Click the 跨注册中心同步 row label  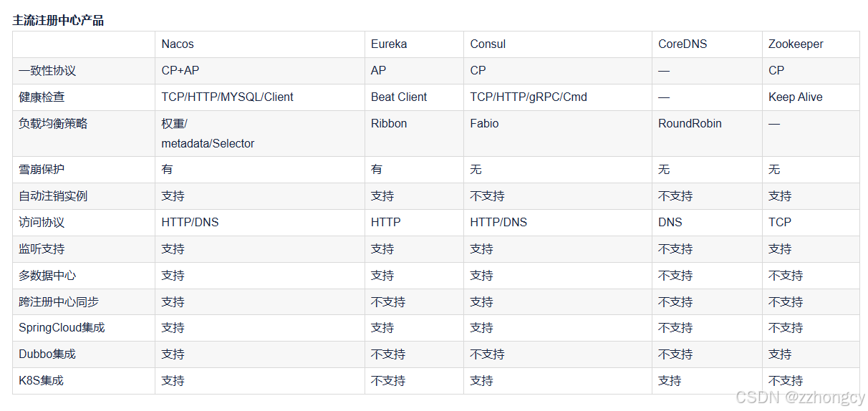[59, 302]
